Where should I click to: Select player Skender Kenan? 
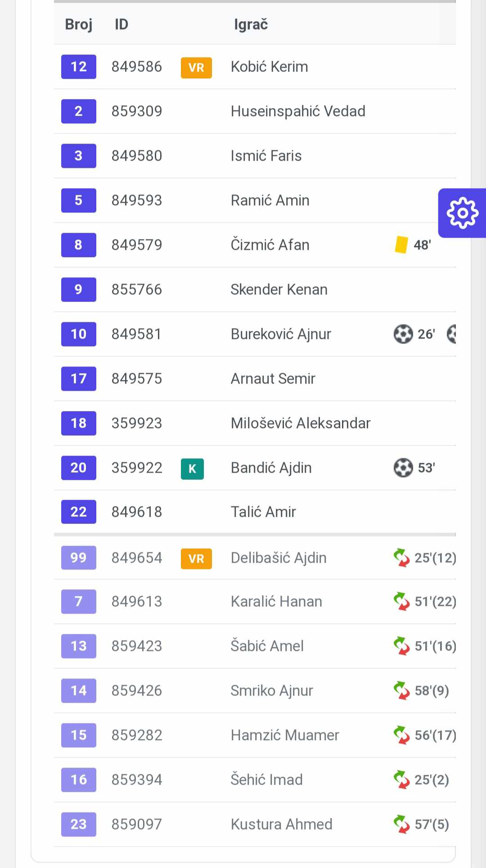tap(279, 289)
